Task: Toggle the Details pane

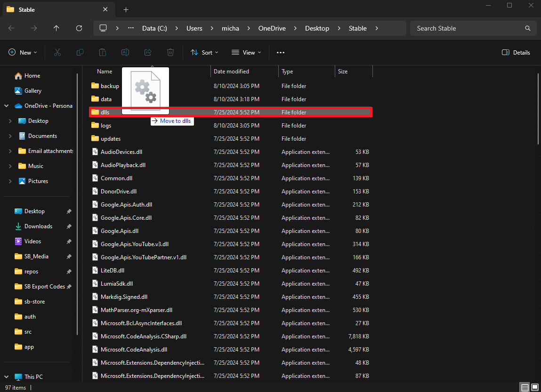Action: tap(516, 53)
